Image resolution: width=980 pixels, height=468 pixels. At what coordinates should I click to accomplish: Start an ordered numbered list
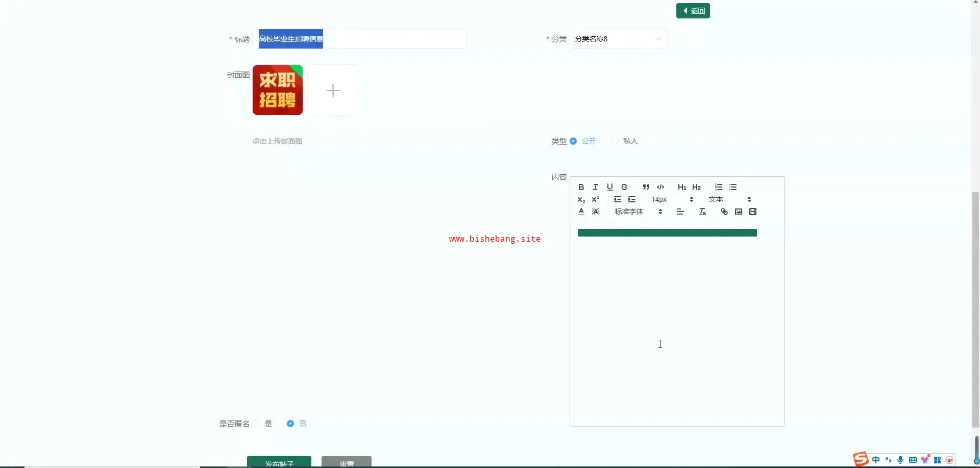[718, 187]
